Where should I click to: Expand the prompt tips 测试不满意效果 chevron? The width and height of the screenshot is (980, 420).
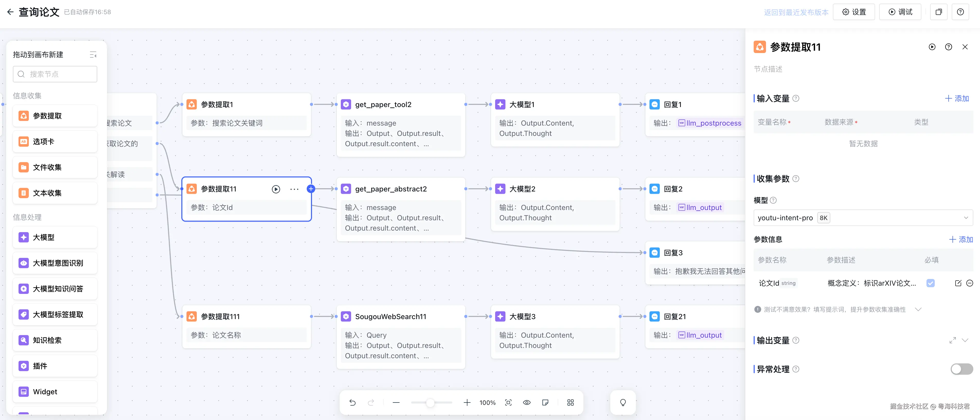click(x=918, y=309)
